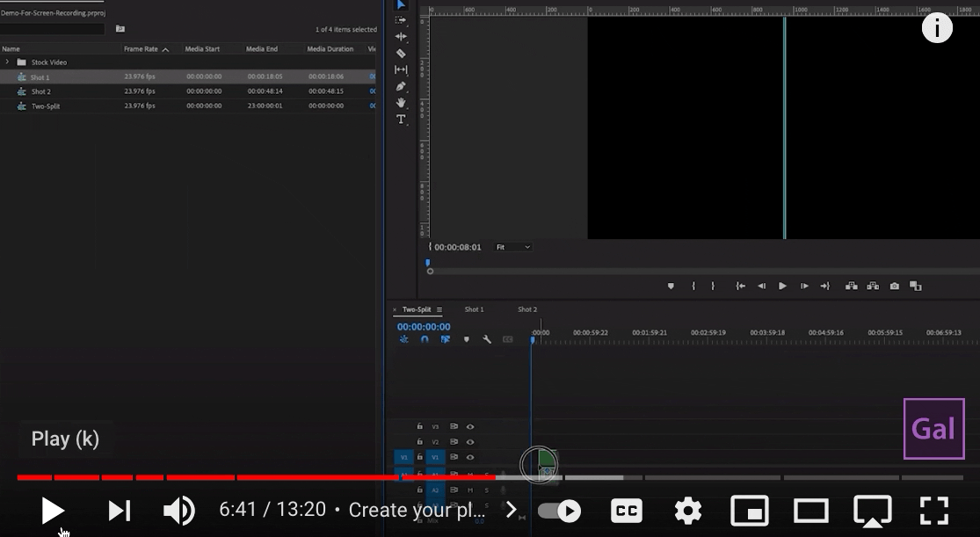This screenshot has width=980, height=537.
Task: Toggle sync lock on V2 track
Action: (454, 442)
